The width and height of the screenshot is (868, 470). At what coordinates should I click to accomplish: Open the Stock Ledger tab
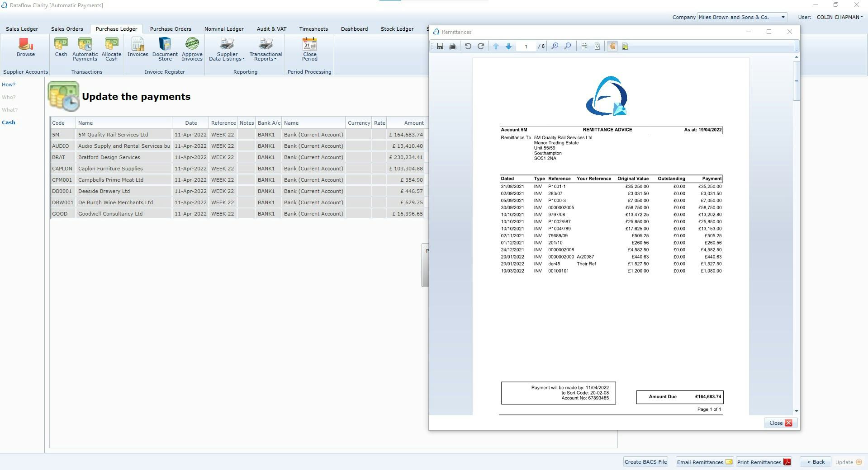(x=397, y=29)
